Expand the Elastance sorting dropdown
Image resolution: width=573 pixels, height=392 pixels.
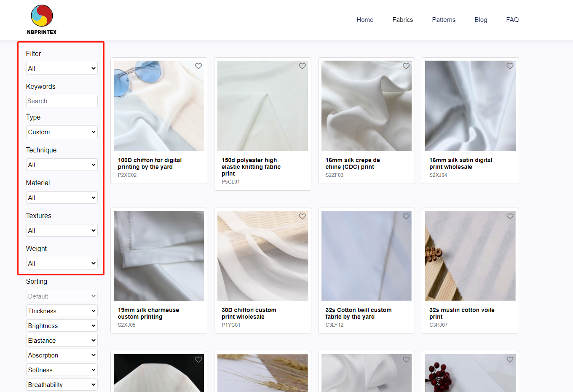coord(62,340)
